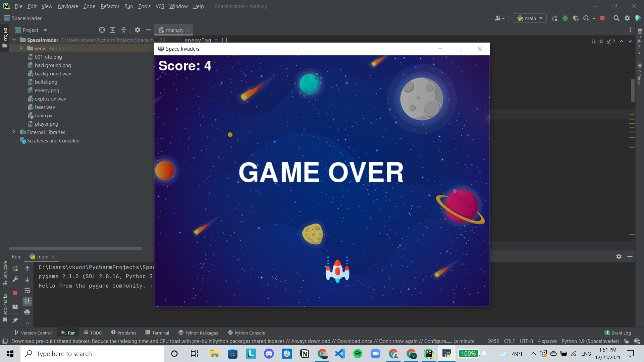The image size is (644, 362).
Task: Click Pin Tab icon in Run window
Action: [15, 320]
